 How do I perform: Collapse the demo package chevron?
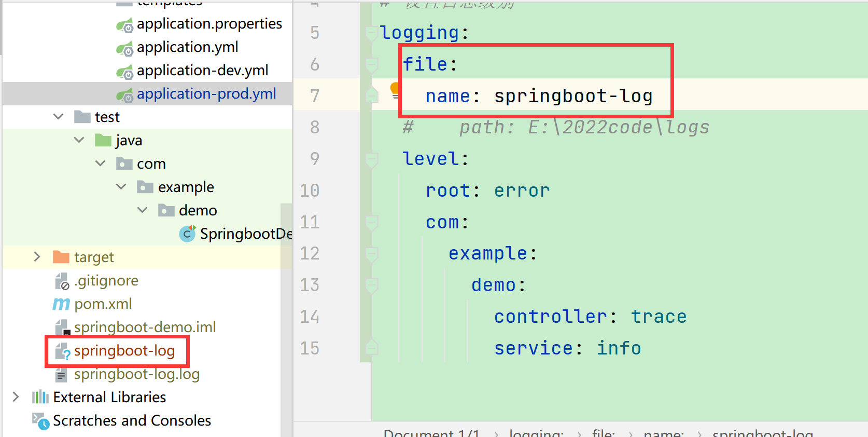(143, 210)
